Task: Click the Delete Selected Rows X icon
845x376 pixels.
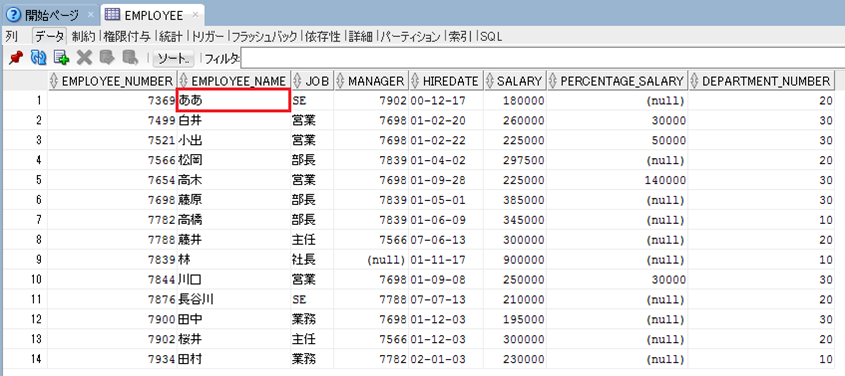Action: tap(85, 58)
